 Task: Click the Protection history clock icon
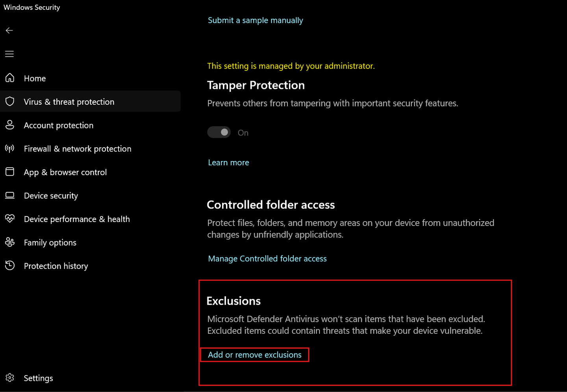point(10,265)
